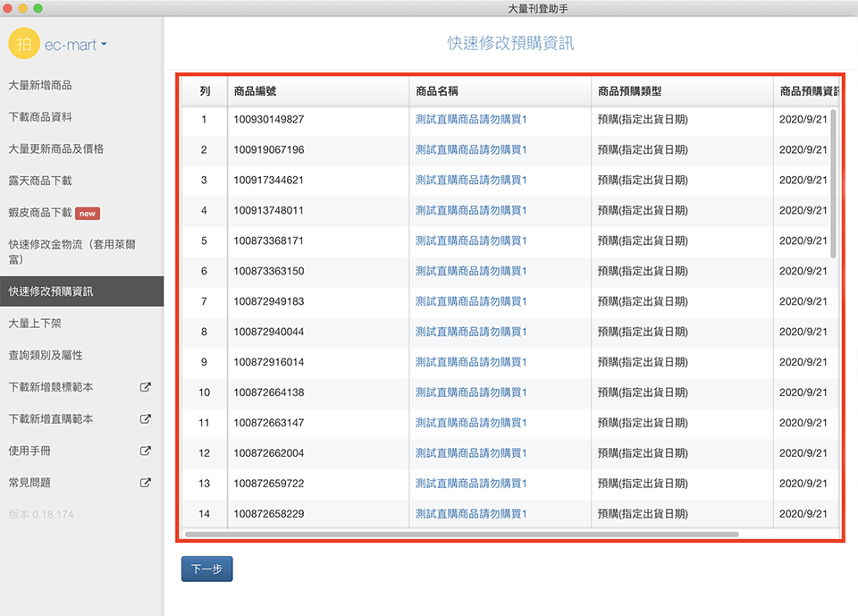Open 露天商品下載 sidebar item

coord(40,181)
